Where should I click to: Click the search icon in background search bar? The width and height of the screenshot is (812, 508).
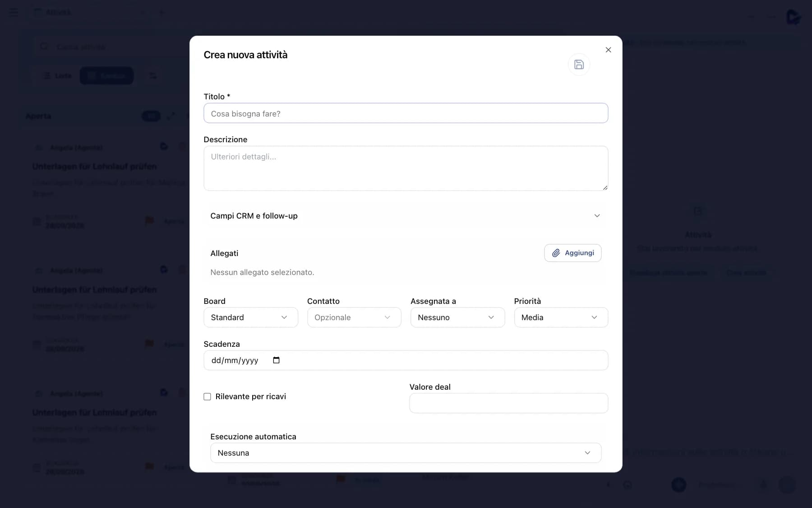44,47
